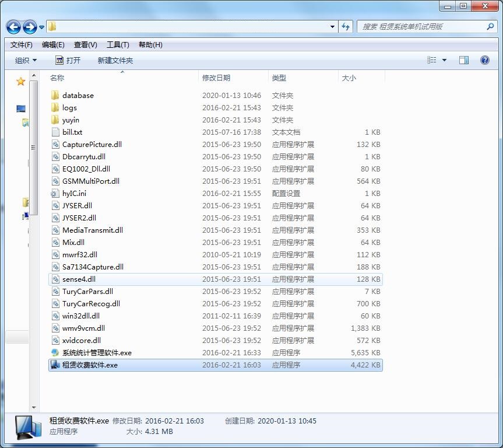Viewport: 503px width, 448px height.
Task: Select the bill.txt text file
Action: point(72,132)
